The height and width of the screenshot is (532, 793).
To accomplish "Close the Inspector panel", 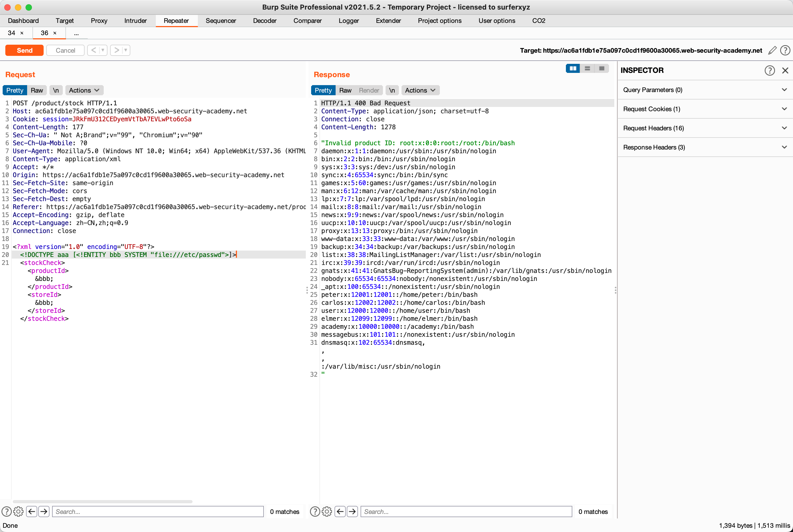I will pos(785,70).
